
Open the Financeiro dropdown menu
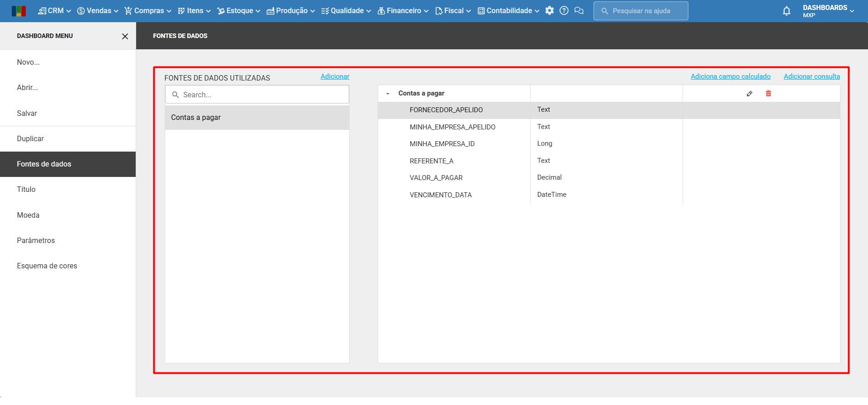403,11
